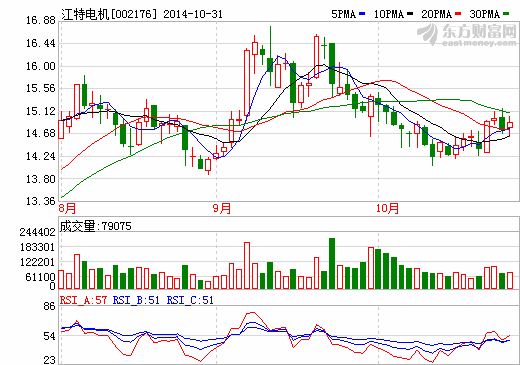Click the 13.36 price axis label
This screenshot has height=365, width=520.
(41, 201)
